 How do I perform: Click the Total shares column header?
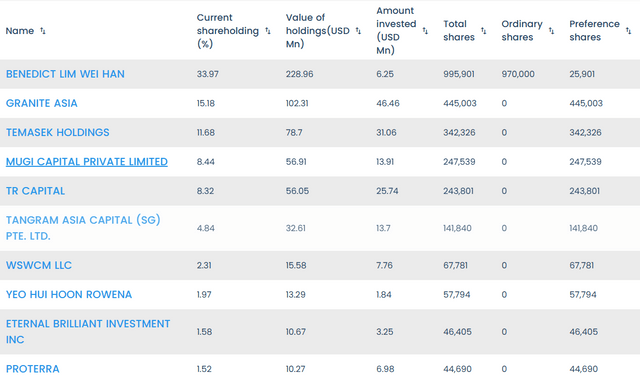coord(459,31)
